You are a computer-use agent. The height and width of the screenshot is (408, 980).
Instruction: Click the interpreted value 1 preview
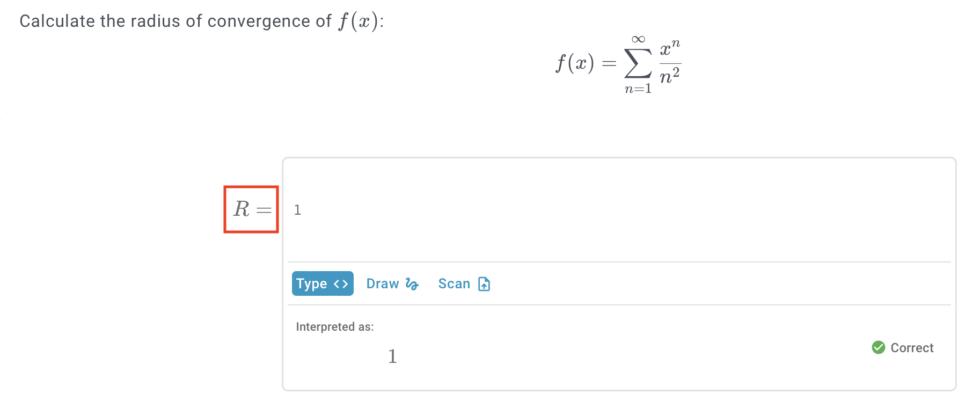[x=392, y=356]
